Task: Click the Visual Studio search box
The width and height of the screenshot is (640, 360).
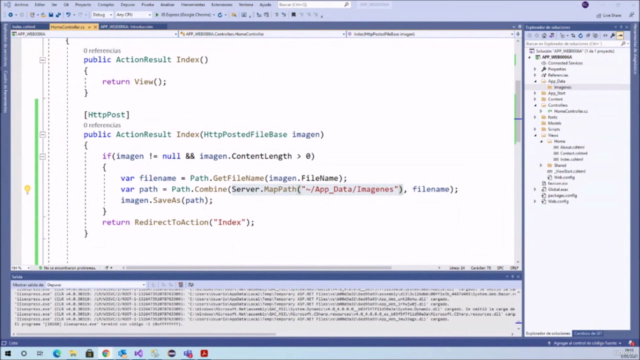Action: 313,5
